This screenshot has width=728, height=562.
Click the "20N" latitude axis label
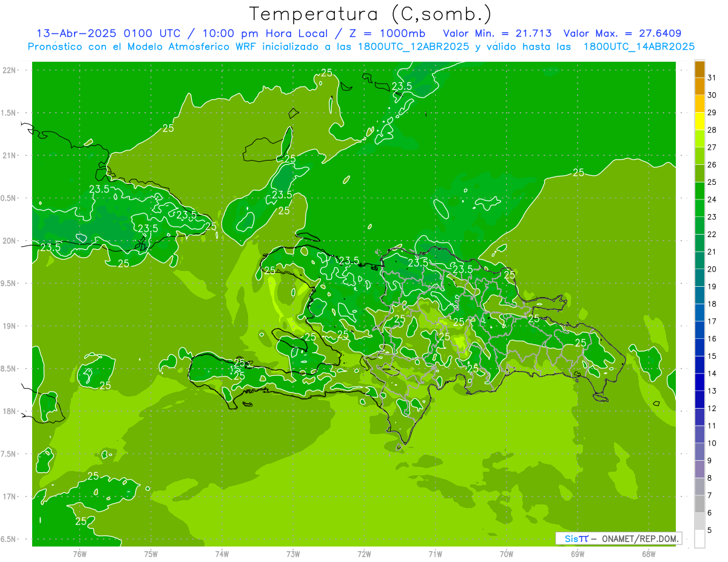[x=10, y=241]
